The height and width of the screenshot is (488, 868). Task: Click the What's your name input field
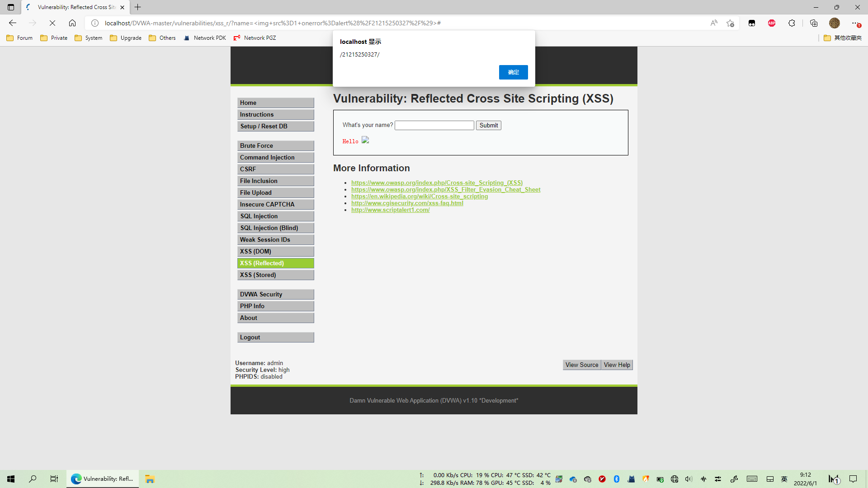[434, 126]
